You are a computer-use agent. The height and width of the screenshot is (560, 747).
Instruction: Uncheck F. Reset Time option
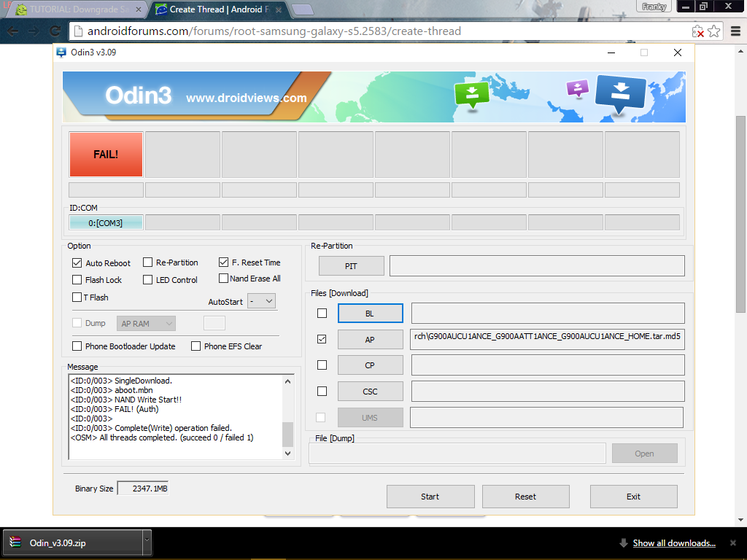(x=223, y=262)
